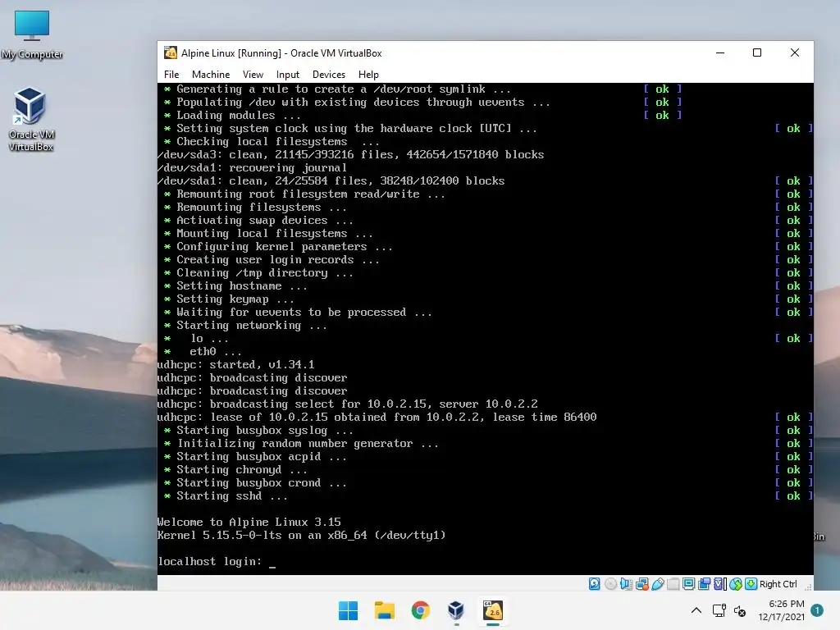The image size is (840, 630).
Task: Open the Devices menu
Action: (x=329, y=75)
